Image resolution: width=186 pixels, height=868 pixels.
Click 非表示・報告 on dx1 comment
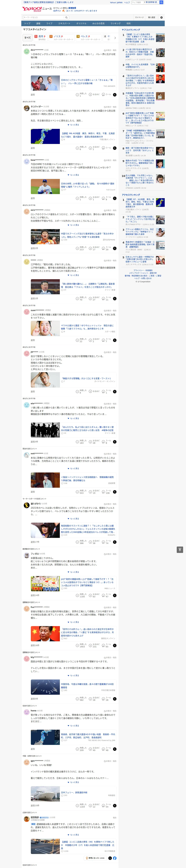[x=110, y=50]
